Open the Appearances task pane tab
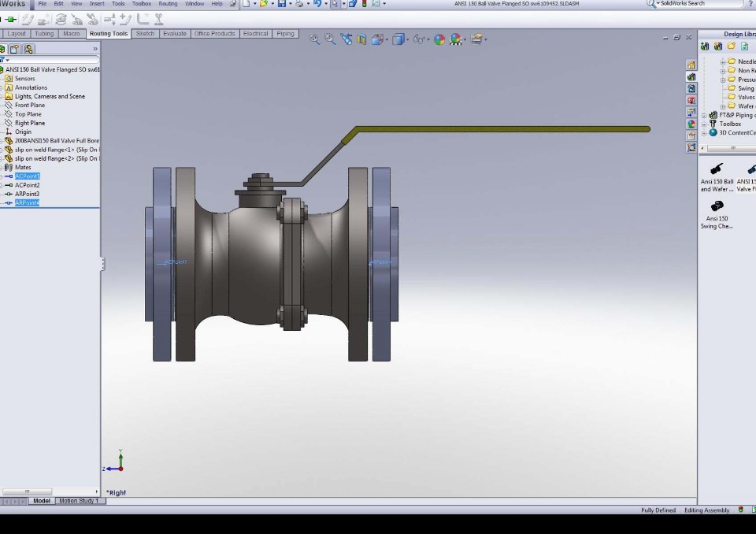 [x=691, y=124]
